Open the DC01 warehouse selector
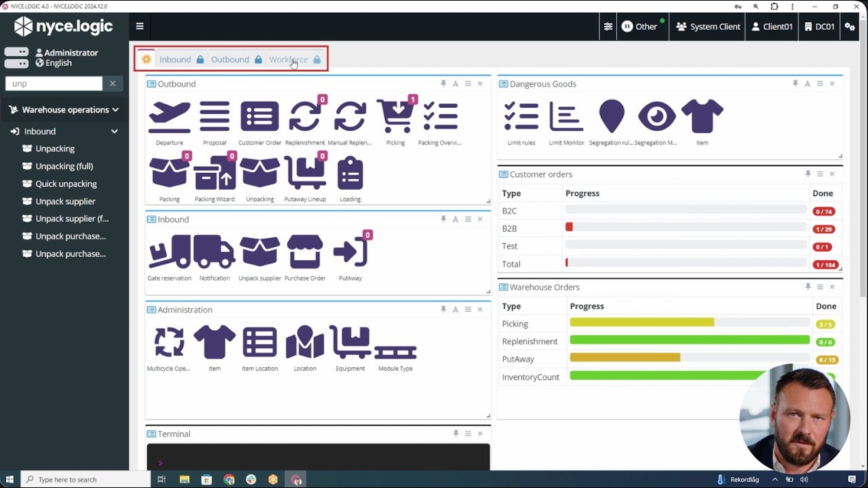Screen dimensions: 868x488 (x=819, y=26)
